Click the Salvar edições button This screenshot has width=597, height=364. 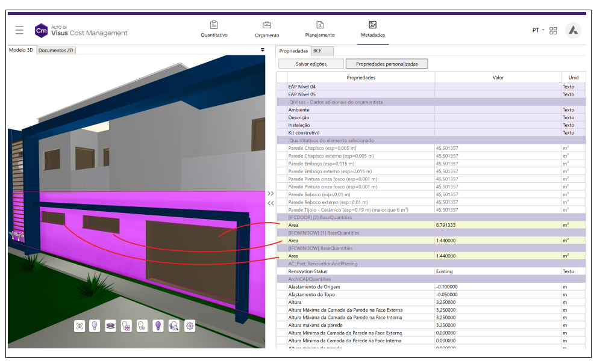click(311, 64)
